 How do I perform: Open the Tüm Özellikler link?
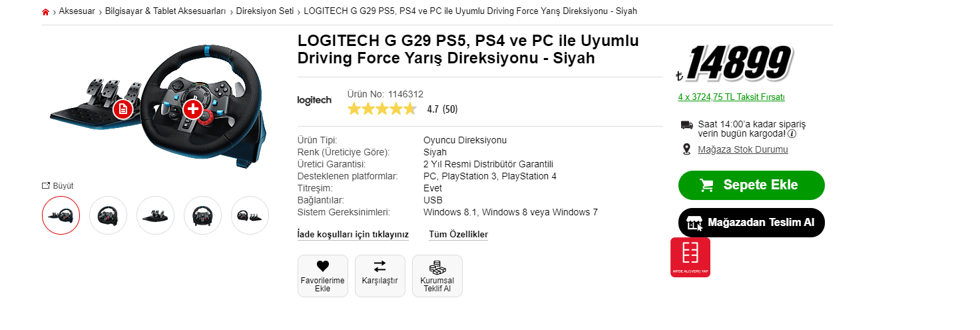point(458,235)
